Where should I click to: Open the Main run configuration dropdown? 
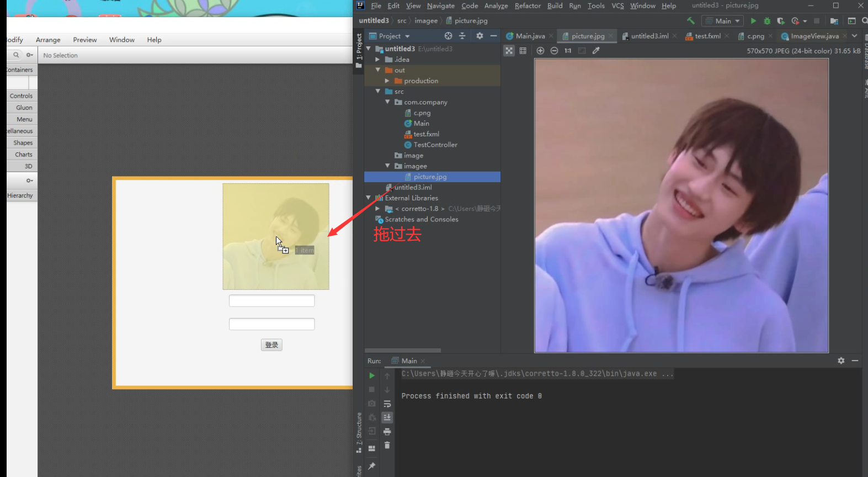pyautogui.click(x=723, y=21)
